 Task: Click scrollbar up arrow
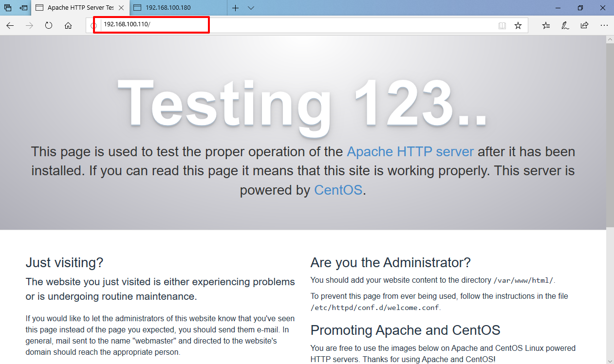click(610, 39)
